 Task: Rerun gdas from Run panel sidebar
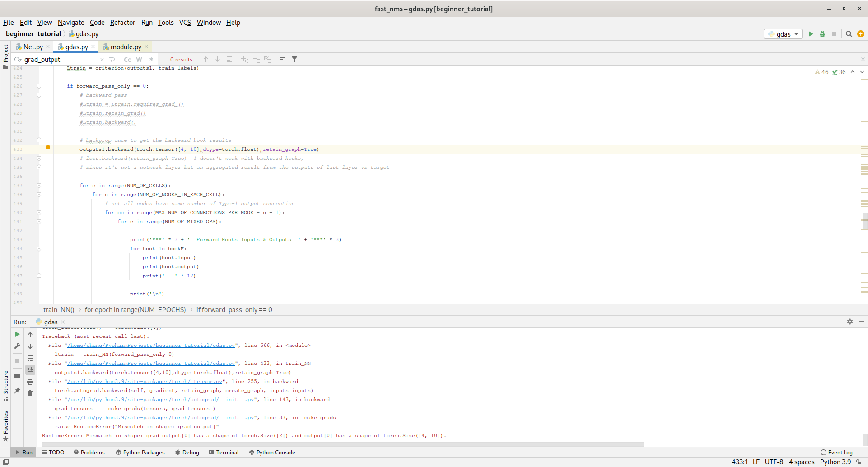(17, 335)
